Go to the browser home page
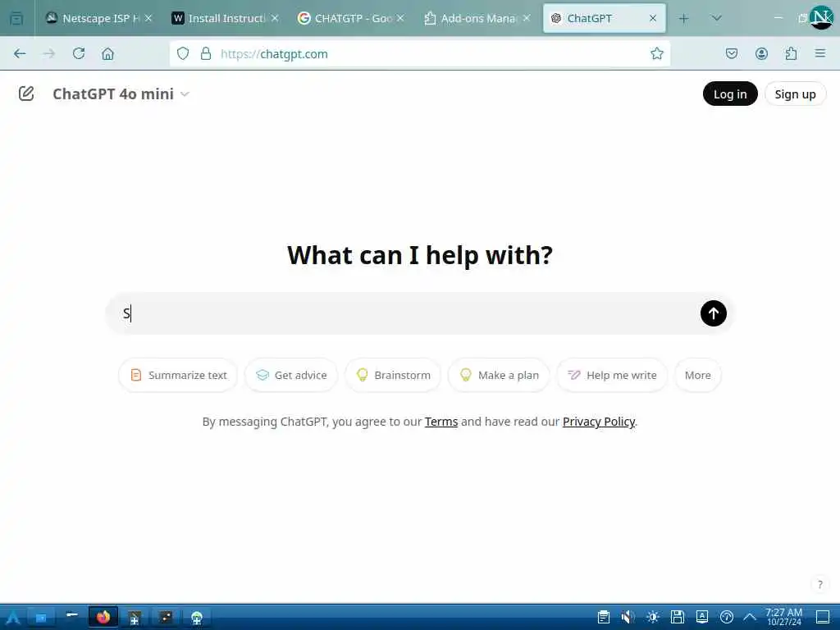This screenshot has height=630, width=840. 107,53
